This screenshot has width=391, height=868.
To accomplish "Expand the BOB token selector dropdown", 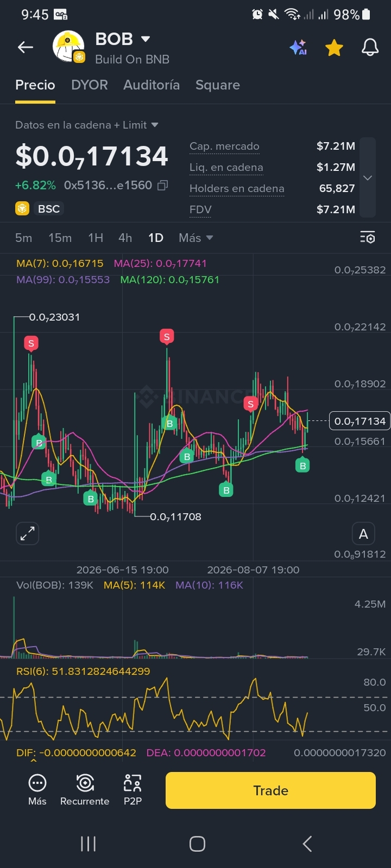I will pos(145,39).
